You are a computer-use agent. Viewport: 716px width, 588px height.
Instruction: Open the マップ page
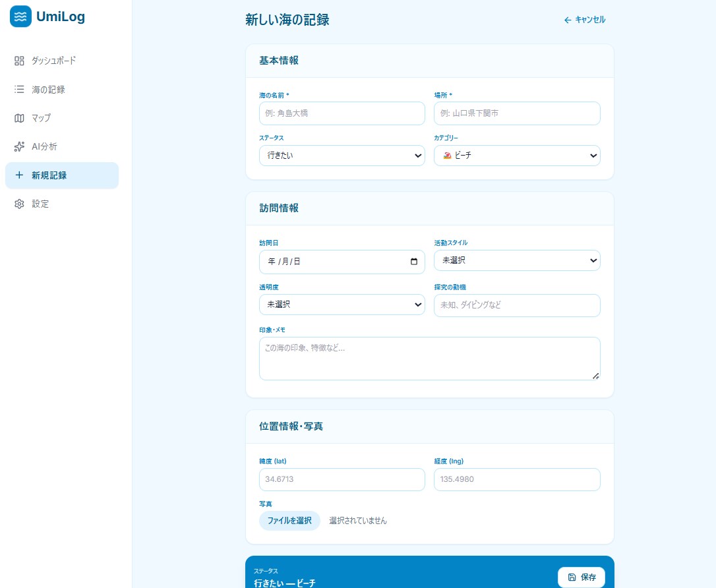(62, 118)
